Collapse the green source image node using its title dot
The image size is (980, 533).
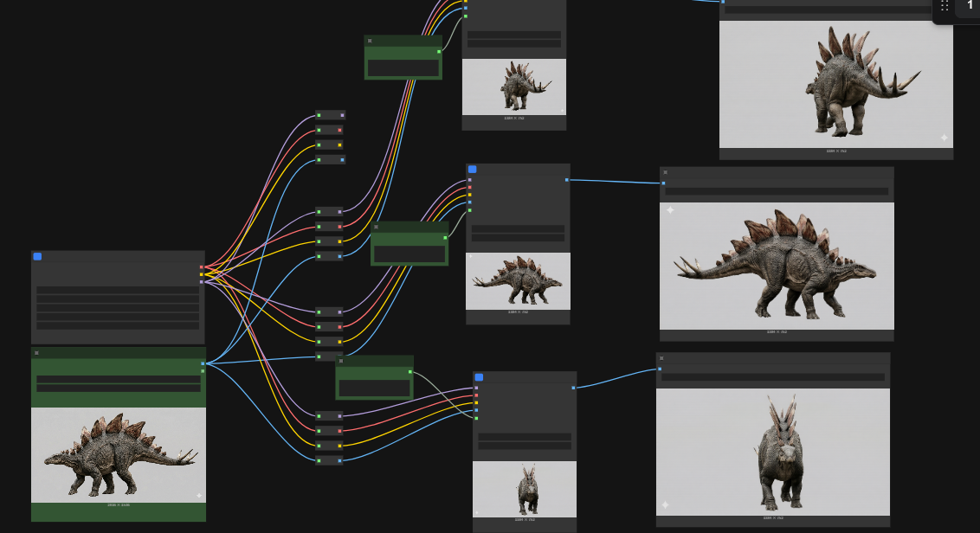coord(36,353)
